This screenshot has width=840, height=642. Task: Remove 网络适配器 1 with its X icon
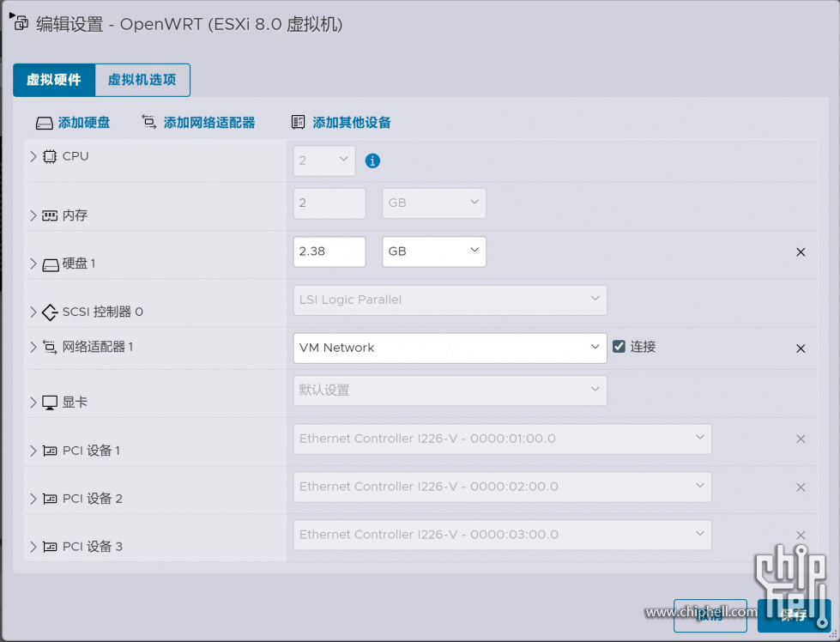pyautogui.click(x=801, y=348)
